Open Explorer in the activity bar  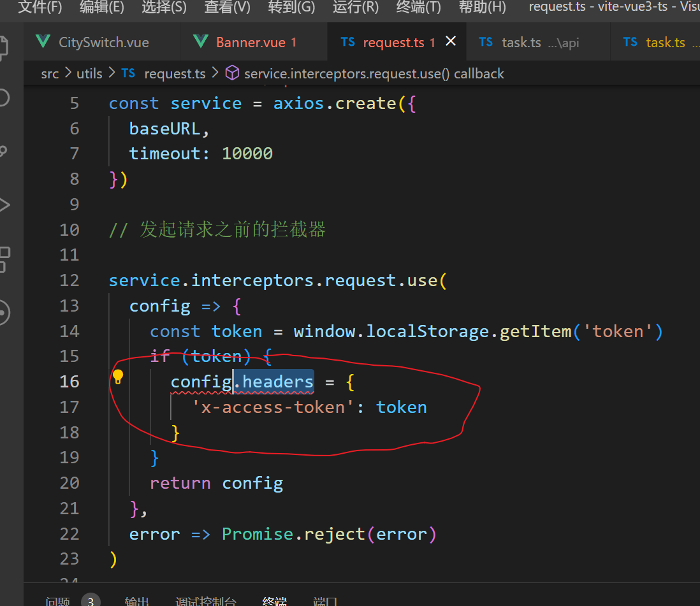pos(3,47)
